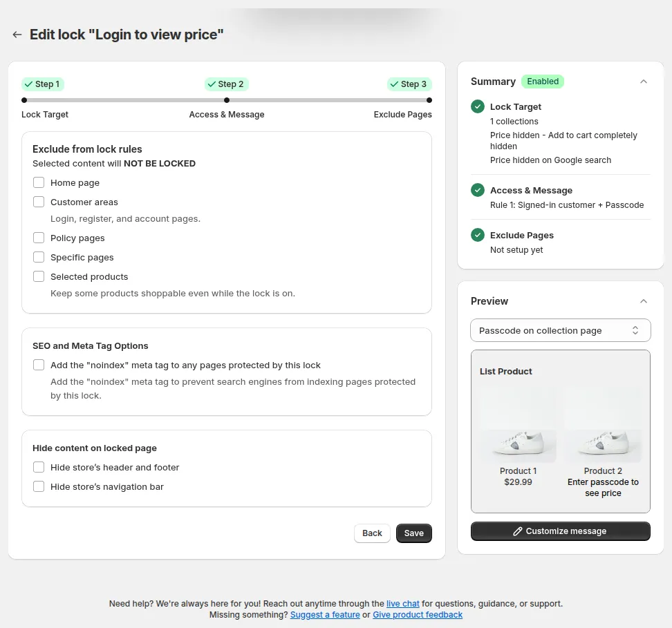
Task: Go to Step 1 tab
Action: [43, 84]
